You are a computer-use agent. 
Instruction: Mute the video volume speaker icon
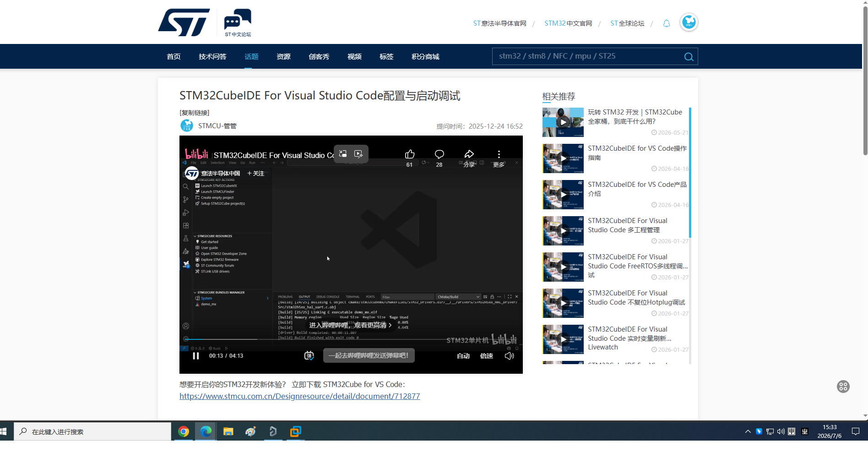[509, 356]
